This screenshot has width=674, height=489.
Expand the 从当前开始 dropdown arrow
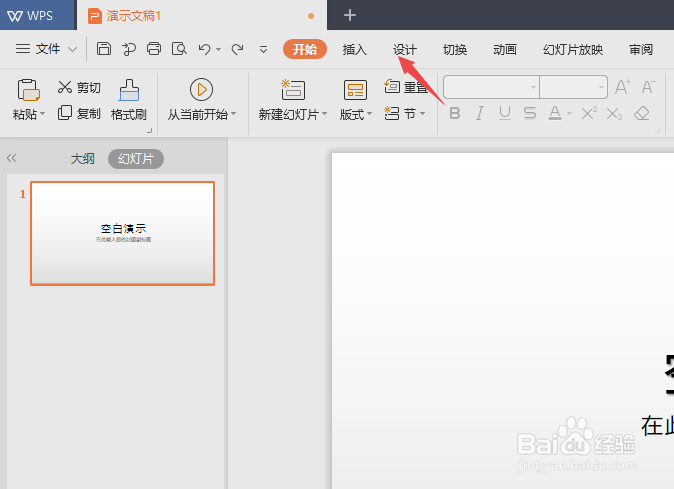[234, 114]
